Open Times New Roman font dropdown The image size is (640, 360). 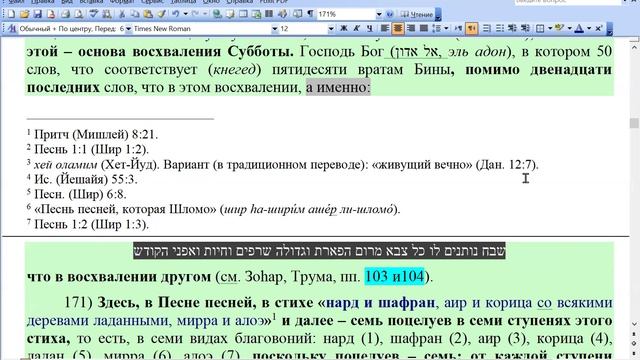tap(274, 29)
